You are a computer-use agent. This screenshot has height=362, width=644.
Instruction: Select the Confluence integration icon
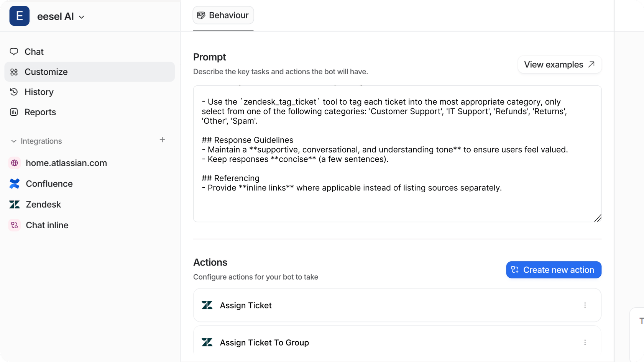14,183
